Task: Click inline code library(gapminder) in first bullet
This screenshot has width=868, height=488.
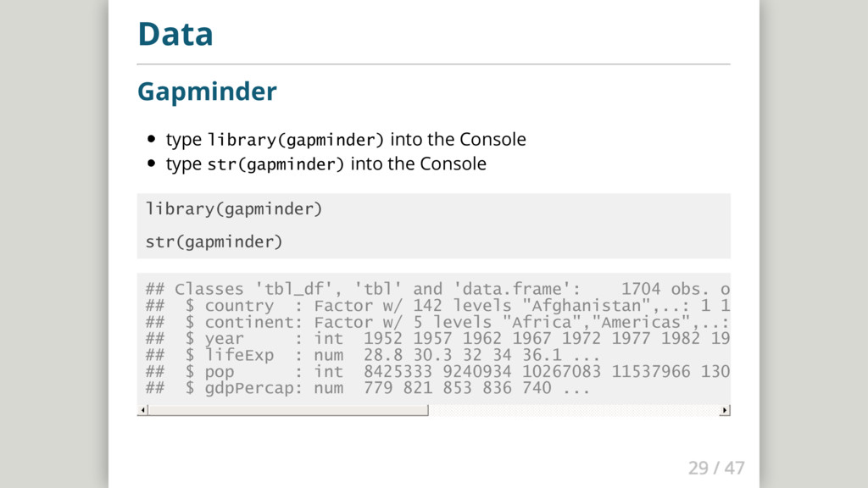Action: coord(296,139)
